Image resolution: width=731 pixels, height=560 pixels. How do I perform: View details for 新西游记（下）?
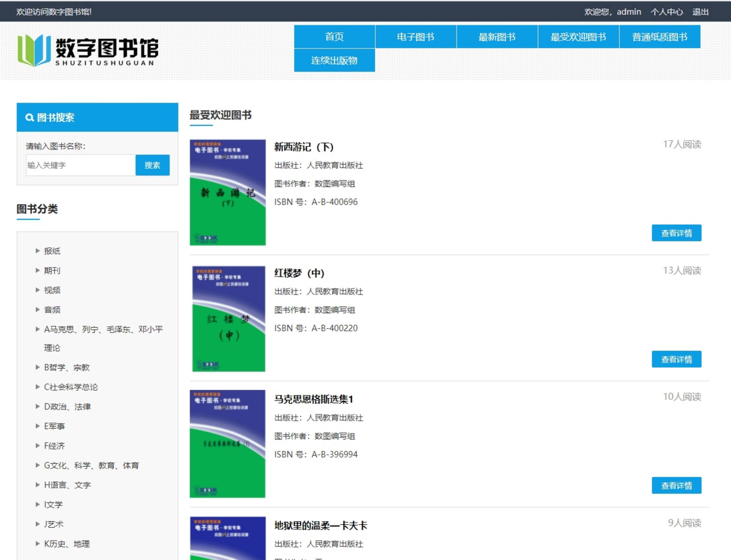676,233
